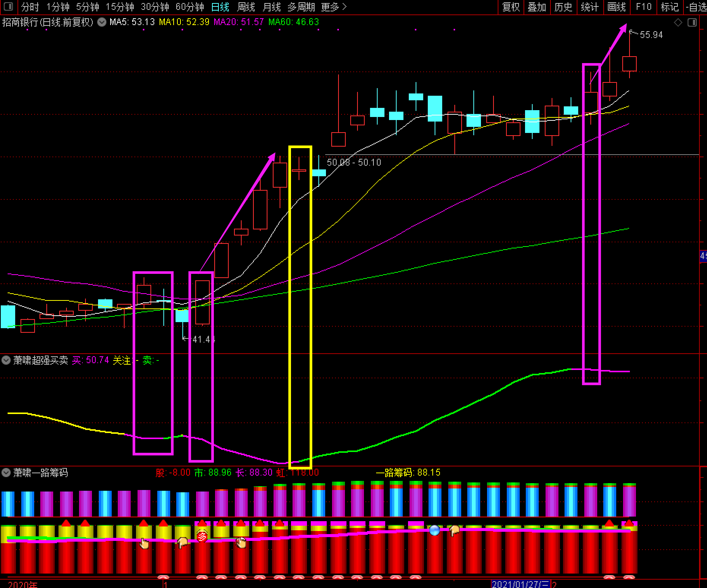Select the 60分钟 period tab
707x588 pixels.
(x=190, y=7)
